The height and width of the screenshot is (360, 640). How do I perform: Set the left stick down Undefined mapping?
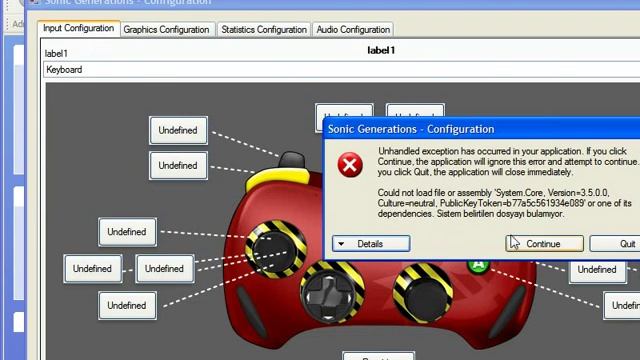(x=127, y=305)
